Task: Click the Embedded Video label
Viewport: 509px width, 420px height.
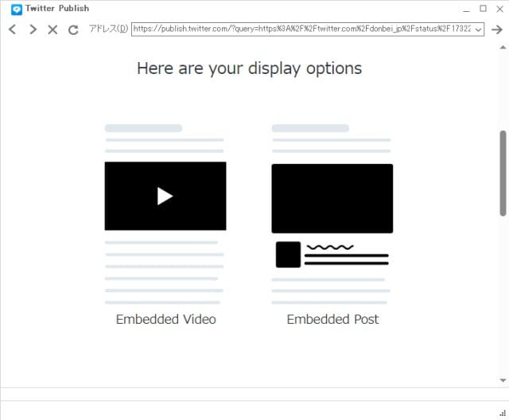Action: (166, 319)
